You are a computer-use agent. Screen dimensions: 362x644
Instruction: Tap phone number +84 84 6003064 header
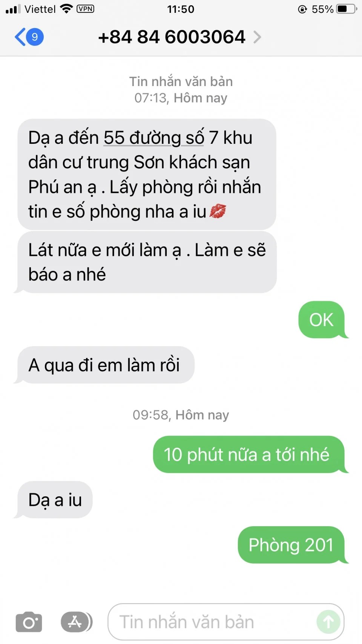pyautogui.click(x=172, y=37)
